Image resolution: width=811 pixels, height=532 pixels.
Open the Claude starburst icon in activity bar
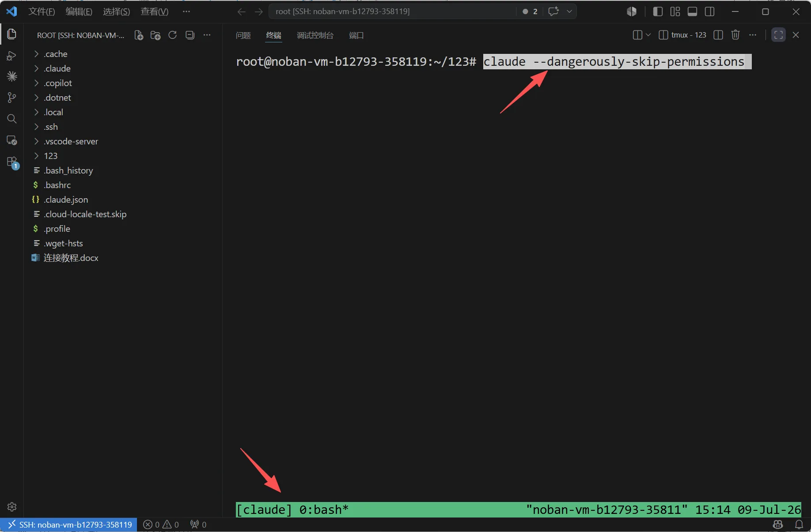pyautogui.click(x=12, y=76)
